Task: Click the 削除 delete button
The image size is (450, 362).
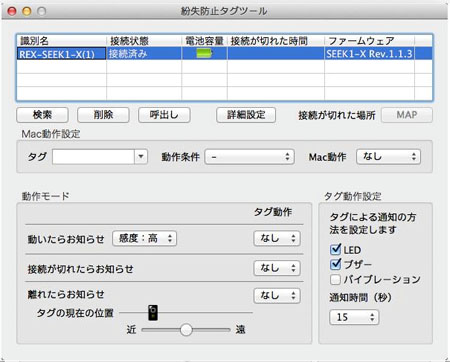Action: 103,115
